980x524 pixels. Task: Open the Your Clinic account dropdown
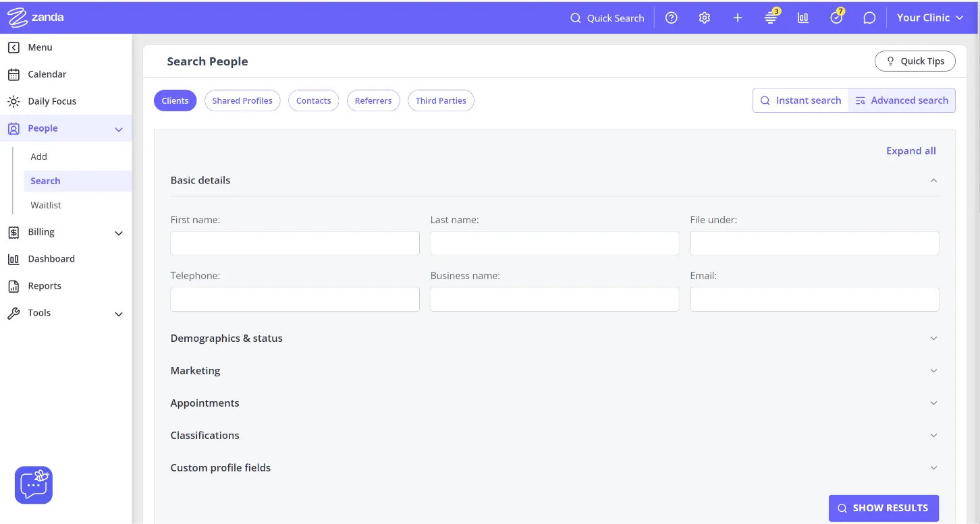(930, 18)
